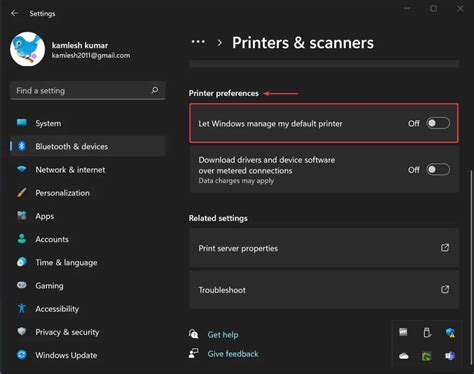Viewport: 474px width, 374px height.
Task: Toggle Let Windows manage my default printer
Action: 438,123
